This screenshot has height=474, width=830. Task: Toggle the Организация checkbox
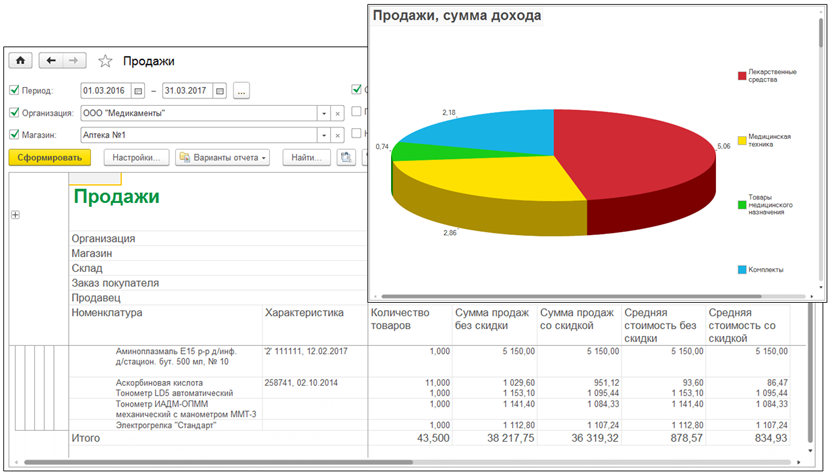click(x=14, y=113)
